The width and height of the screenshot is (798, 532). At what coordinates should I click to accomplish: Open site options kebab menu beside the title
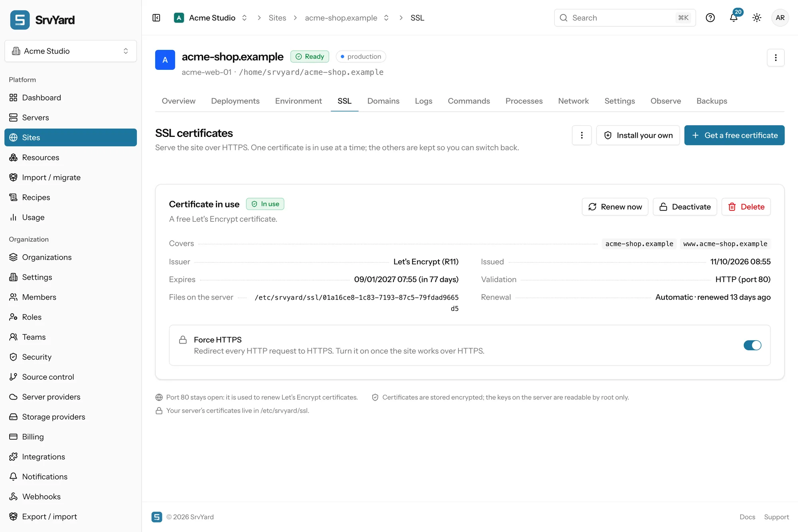click(x=776, y=58)
